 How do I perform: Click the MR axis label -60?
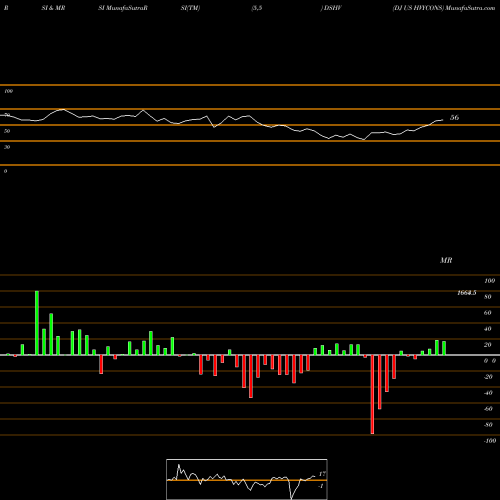click(x=488, y=409)
